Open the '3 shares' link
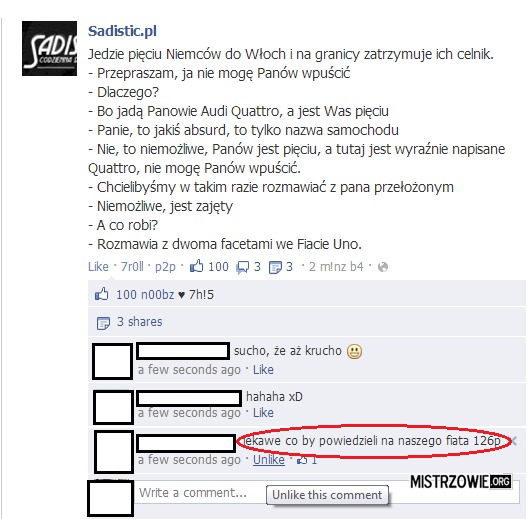Viewport: 529px width, 519px height. pyautogui.click(x=139, y=322)
